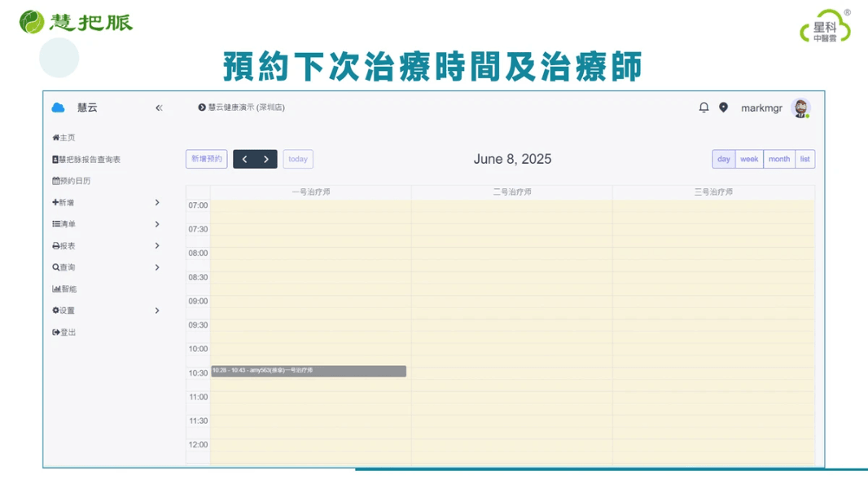Viewport: 868px width, 489px height.
Task: Click 慧云健康演示 (深圳店) store name
Action: click(247, 108)
